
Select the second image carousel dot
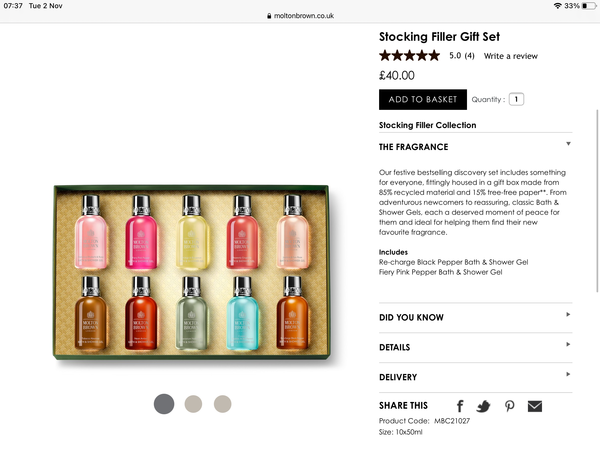[x=193, y=404]
